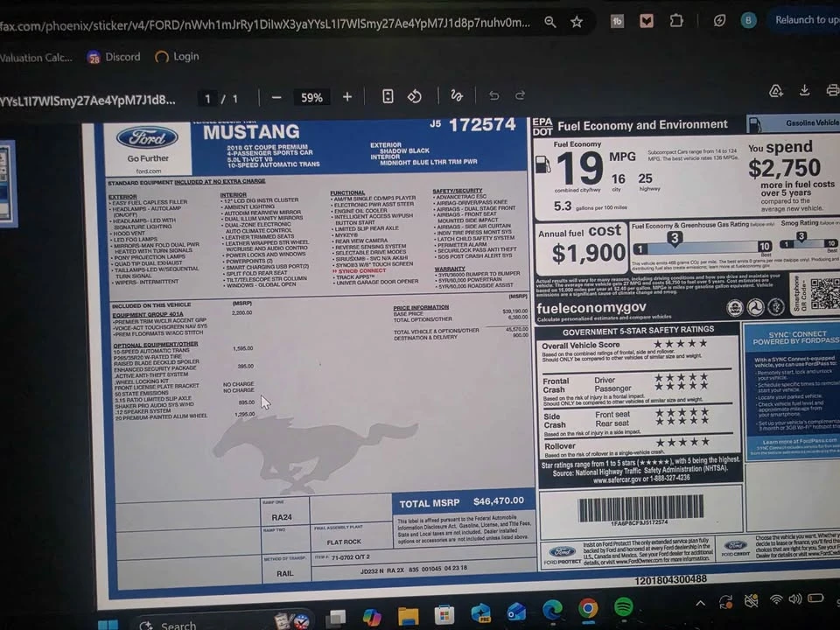Image resolution: width=840 pixels, height=630 pixels.
Task: Rotate the PDF counterclockwise
Action: pyautogui.click(x=414, y=96)
